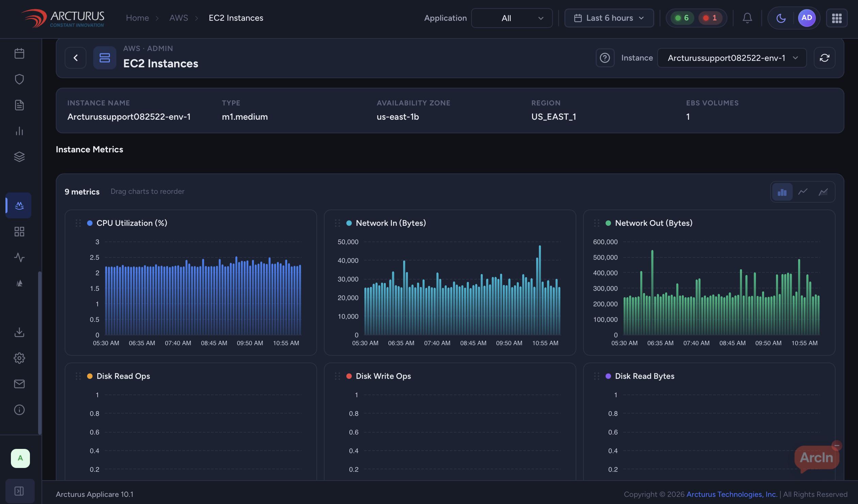
Task: Open the notifications bell
Action: 747,18
